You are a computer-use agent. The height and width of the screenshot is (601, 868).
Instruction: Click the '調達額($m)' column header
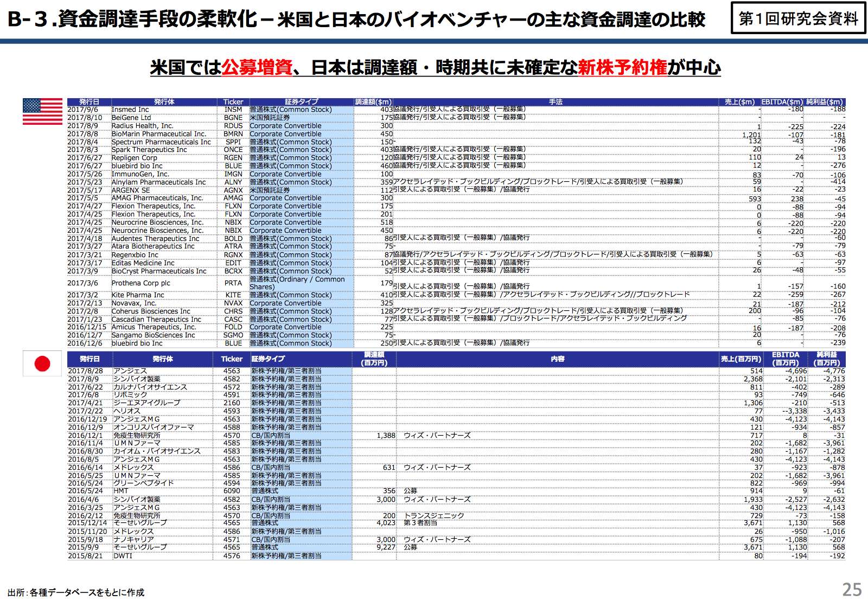tap(373, 102)
